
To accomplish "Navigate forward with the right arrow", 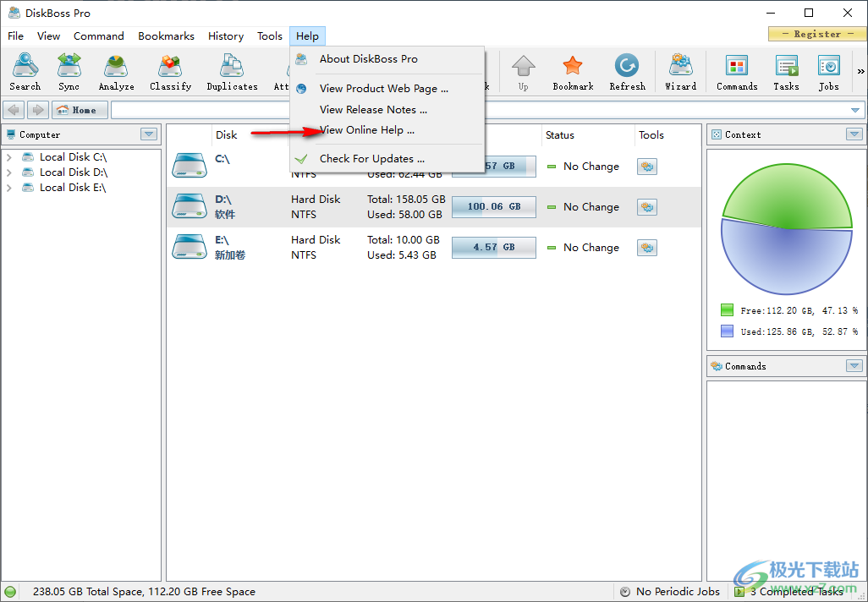I will pos(37,110).
